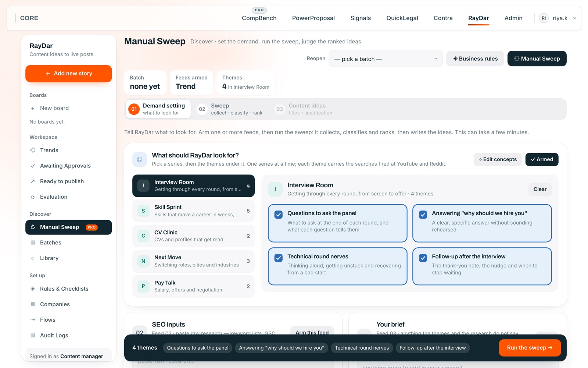Click the Ready to publish arrow icon
This screenshot has width=588, height=368.
[33, 181]
